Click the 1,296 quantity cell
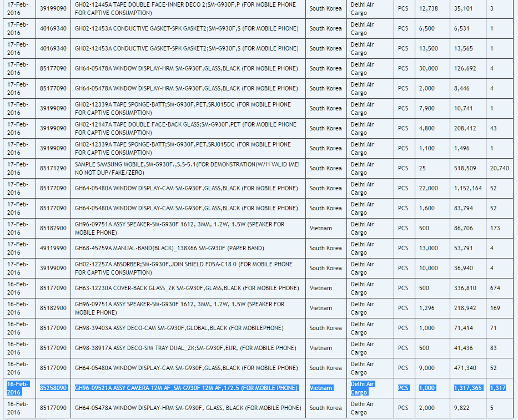This screenshot has width=518, height=420. tap(426, 308)
